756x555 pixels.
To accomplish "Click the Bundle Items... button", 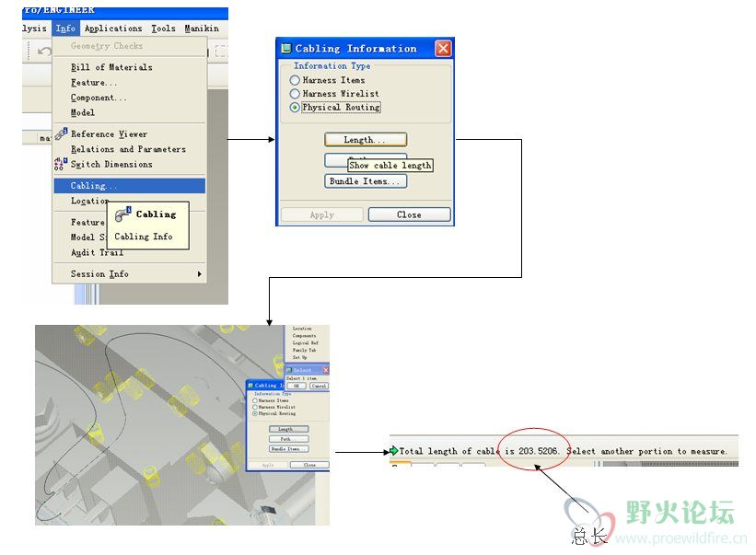I will 366,181.
